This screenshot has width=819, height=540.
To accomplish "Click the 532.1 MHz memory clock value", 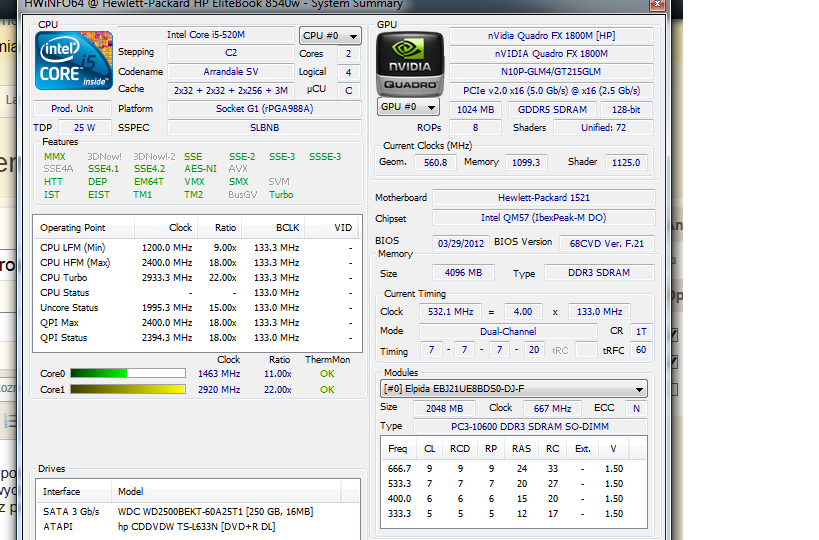I will coord(450,312).
